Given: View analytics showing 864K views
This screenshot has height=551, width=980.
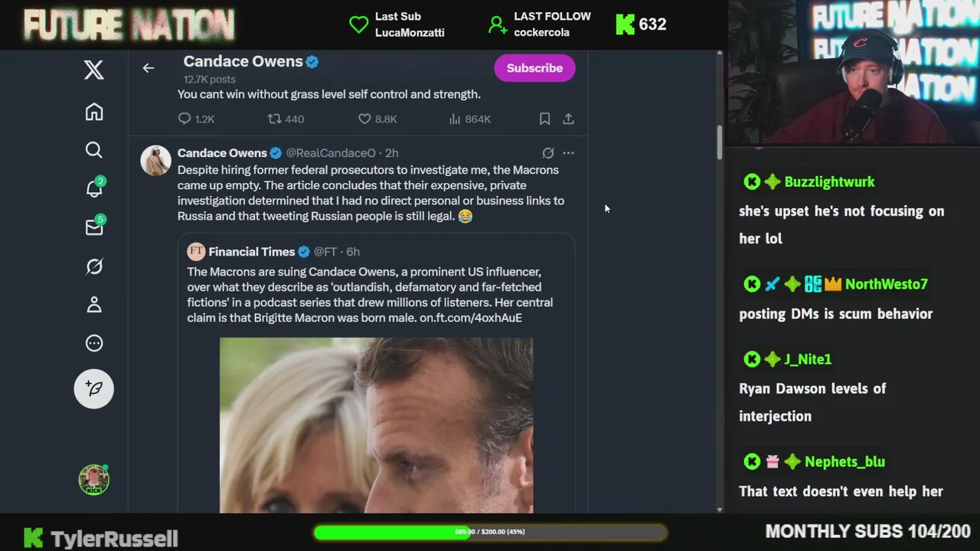Looking at the screenshot, I should [x=455, y=119].
